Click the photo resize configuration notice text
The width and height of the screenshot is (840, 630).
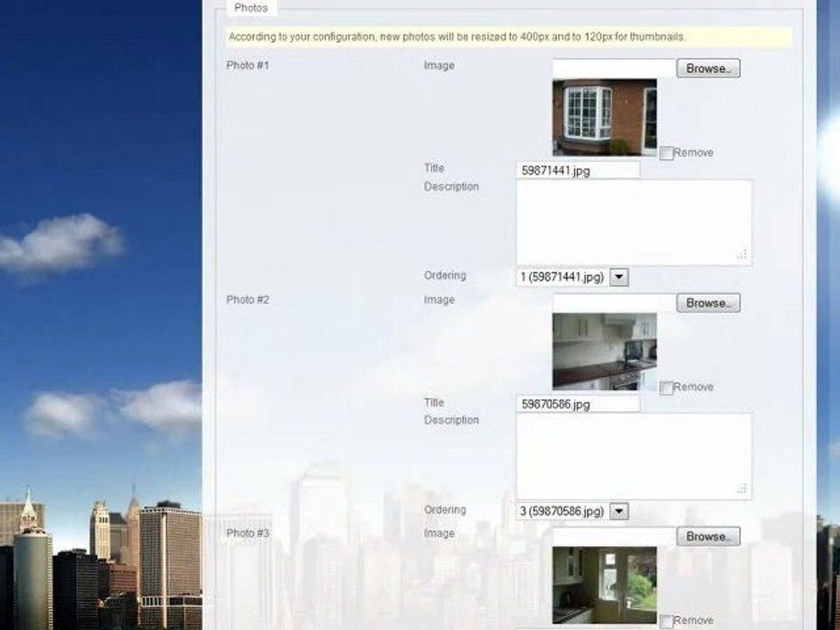(457, 37)
